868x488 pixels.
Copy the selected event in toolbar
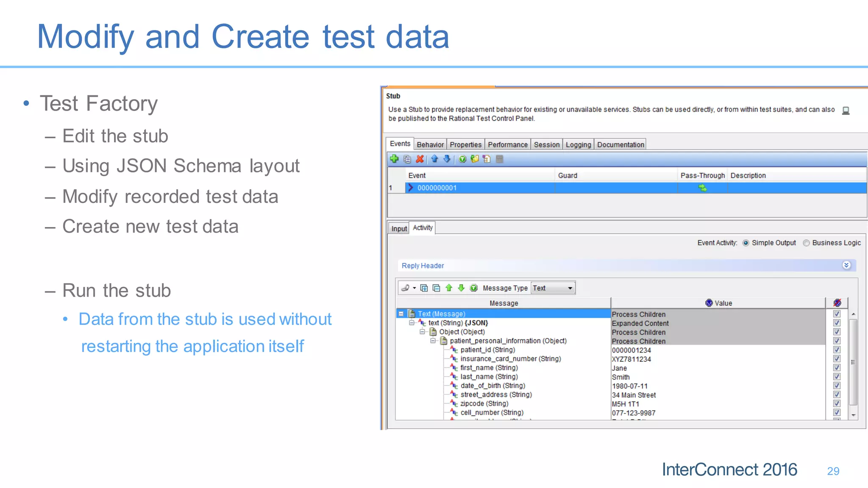[407, 159]
